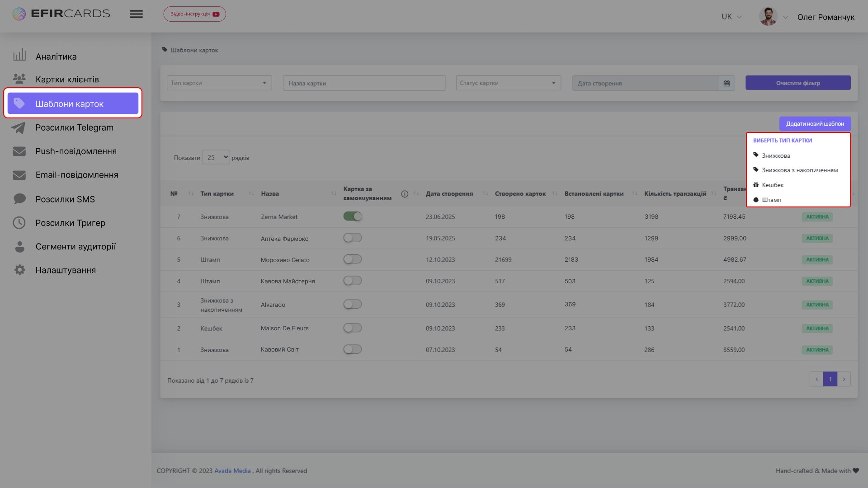
Task: Open Розсилки Telegram paper plane icon
Action: pos(19,128)
